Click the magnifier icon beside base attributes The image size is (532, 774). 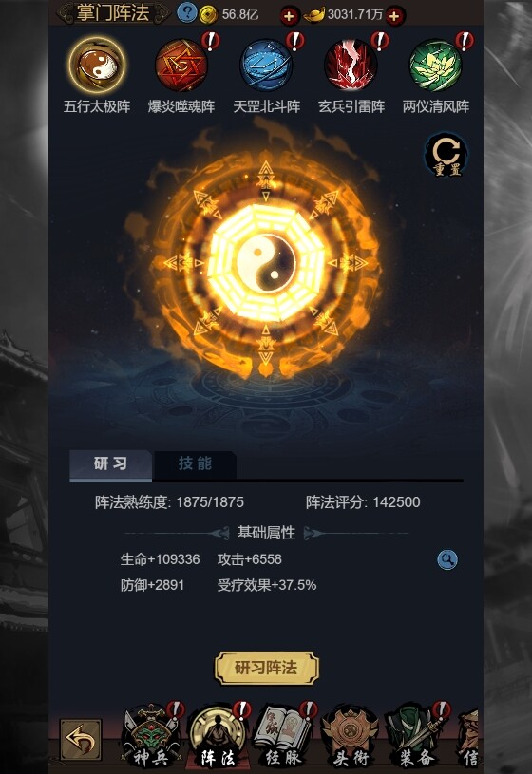447,559
